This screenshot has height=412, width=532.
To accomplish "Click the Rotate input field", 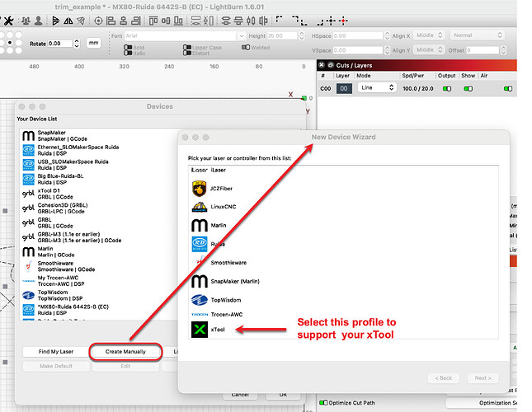I will (60, 44).
